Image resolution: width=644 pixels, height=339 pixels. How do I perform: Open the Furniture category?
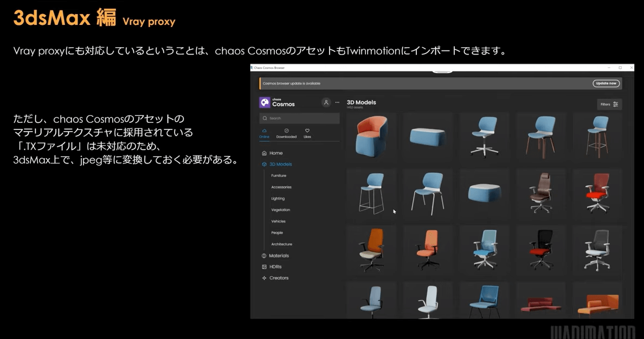(279, 175)
